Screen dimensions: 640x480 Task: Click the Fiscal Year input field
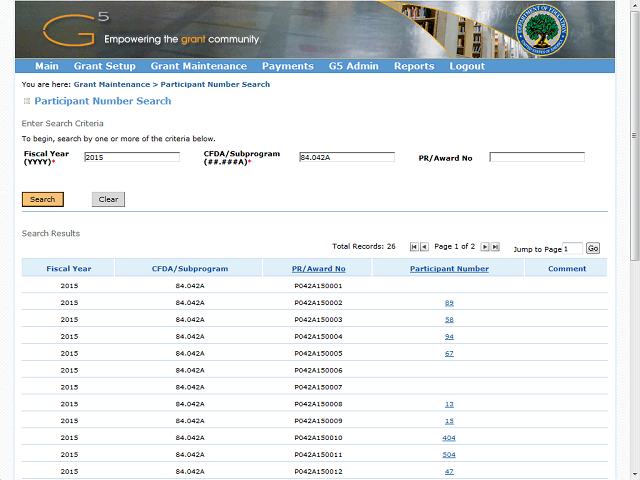(x=132, y=157)
